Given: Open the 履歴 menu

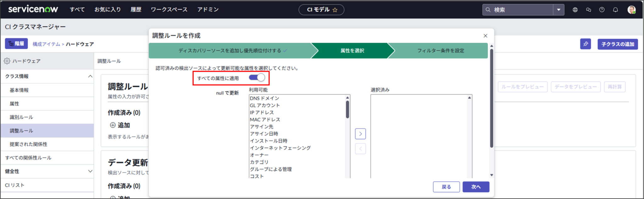Looking at the screenshot, I should (136, 9).
